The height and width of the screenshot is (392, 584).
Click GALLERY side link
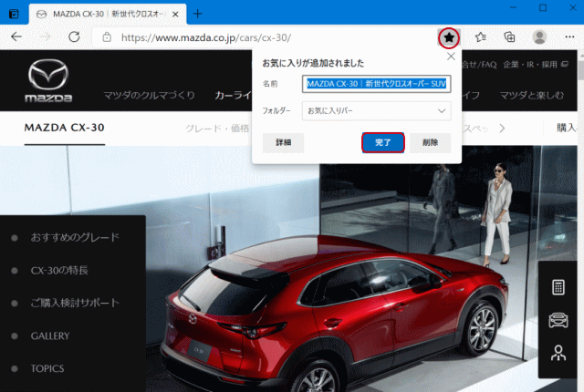click(x=50, y=335)
